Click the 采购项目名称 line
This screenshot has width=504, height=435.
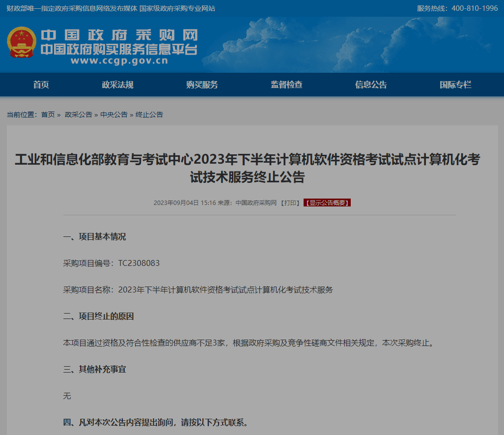(198, 290)
